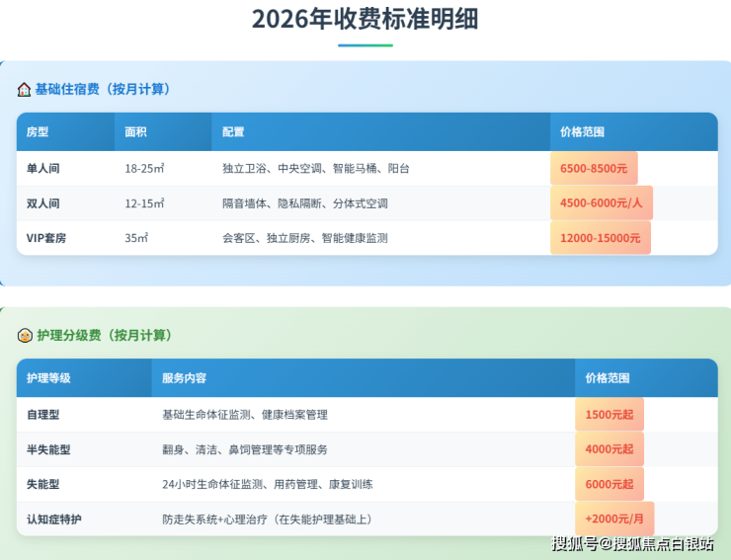This screenshot has width=731, height=560.
Task: Select the 面积 column header
Action: pos(136,131)
